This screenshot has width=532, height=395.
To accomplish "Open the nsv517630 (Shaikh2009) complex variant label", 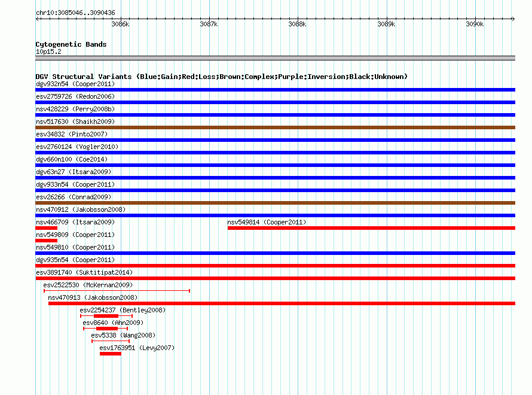I will pos(75,121).
